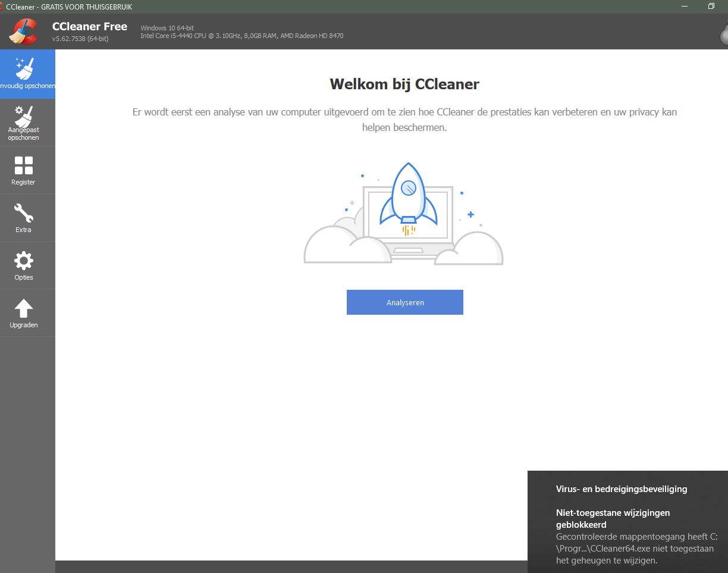
Task: Click the small CCleaner icon in the title bar
Action: [2, 7]
